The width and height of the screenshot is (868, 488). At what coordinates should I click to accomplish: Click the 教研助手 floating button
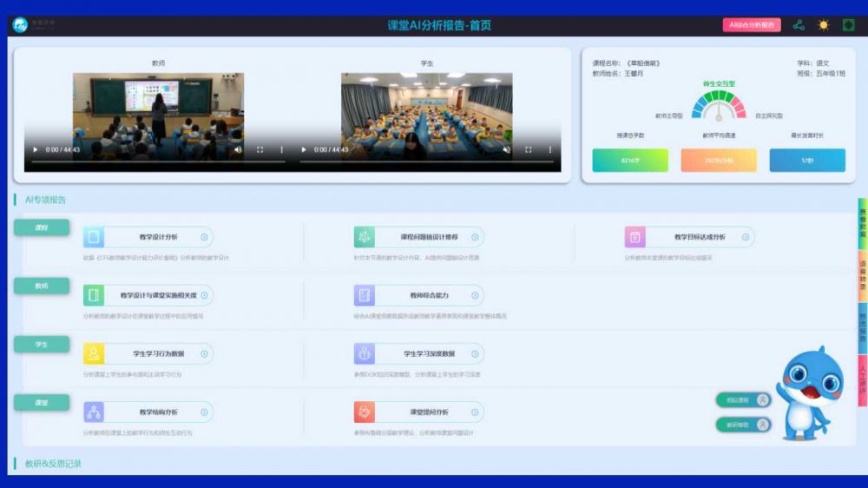(744, 425)
